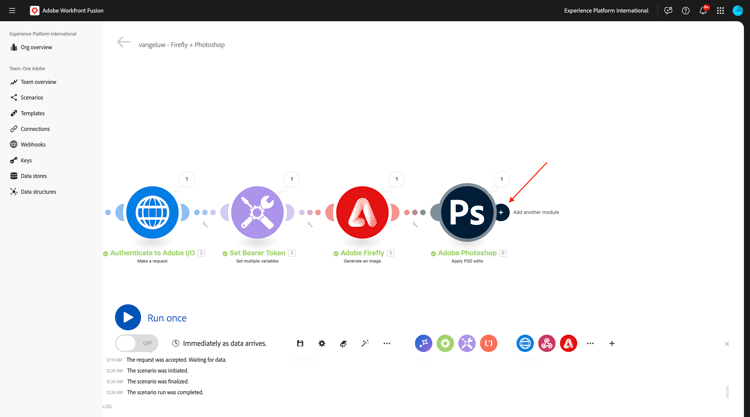
Task: Click log entry The scenario run was completed
Action: [165, 393]
